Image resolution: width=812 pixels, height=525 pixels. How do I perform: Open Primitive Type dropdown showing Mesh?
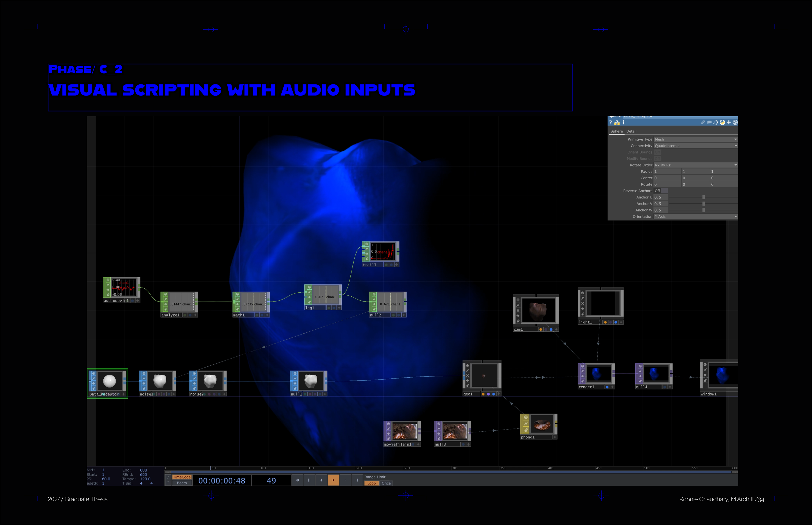tap(696, 139)
